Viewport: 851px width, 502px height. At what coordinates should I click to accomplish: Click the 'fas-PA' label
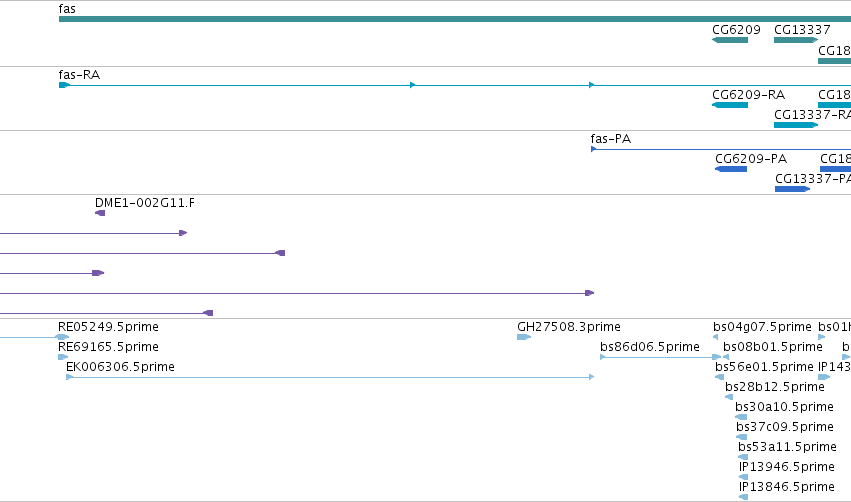[611, 139]
